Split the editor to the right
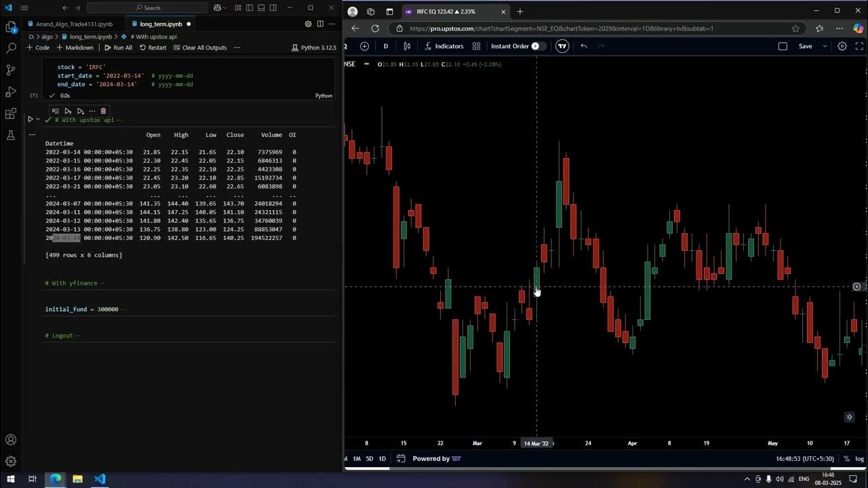Viewport: 868px width, 488px height. pyautogui.click(x=320, y=24)
